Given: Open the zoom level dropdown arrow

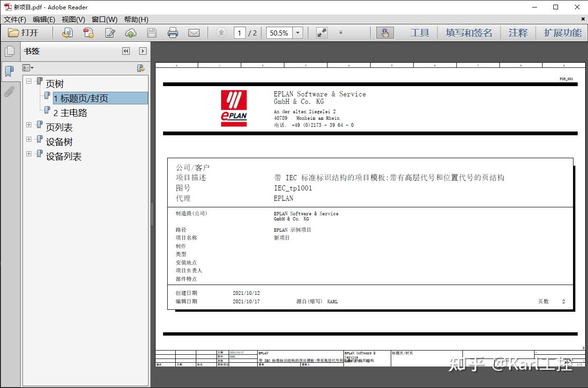Looking at the screenshot, I should pos(297,33).
